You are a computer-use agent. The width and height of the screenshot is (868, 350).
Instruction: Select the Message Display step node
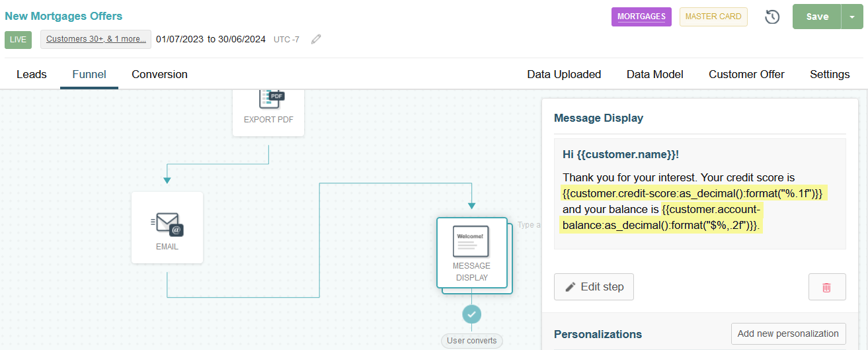(471, 253)
